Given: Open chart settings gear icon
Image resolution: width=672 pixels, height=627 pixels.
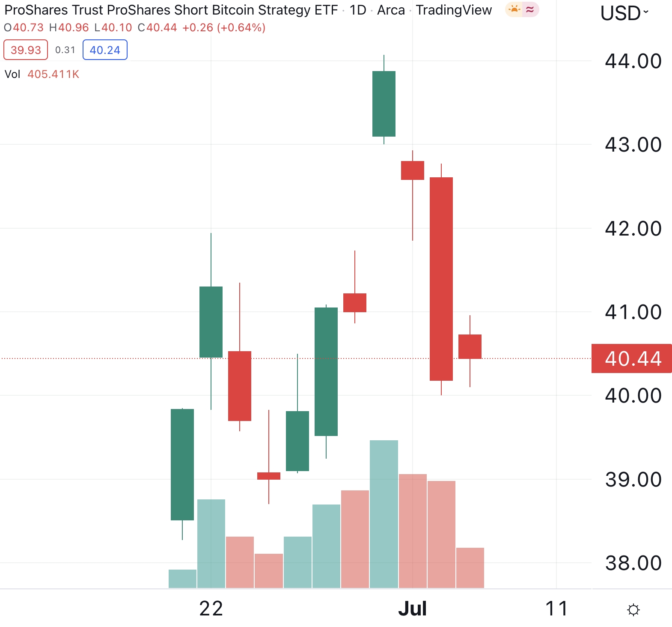Looking at the screenshot, I should tap(633, 609).
